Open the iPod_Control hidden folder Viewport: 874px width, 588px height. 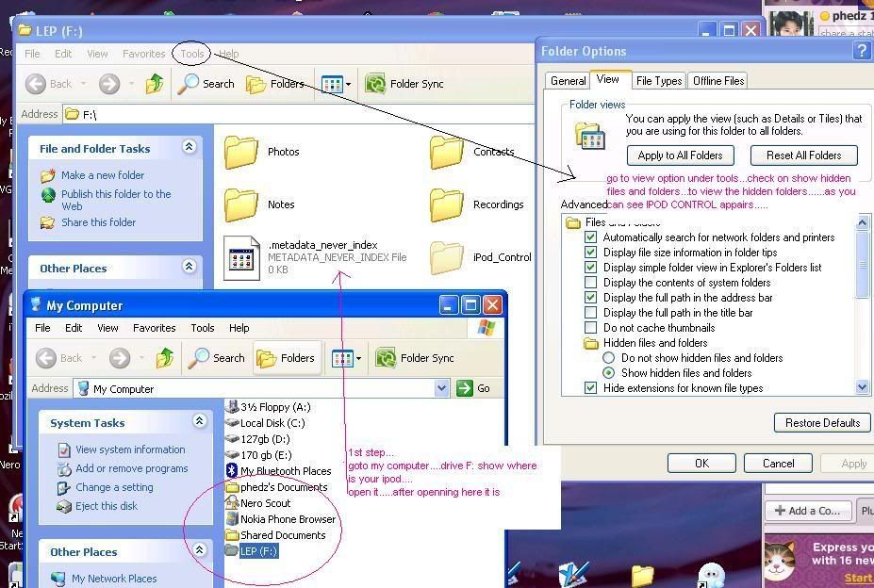point(448,257)
